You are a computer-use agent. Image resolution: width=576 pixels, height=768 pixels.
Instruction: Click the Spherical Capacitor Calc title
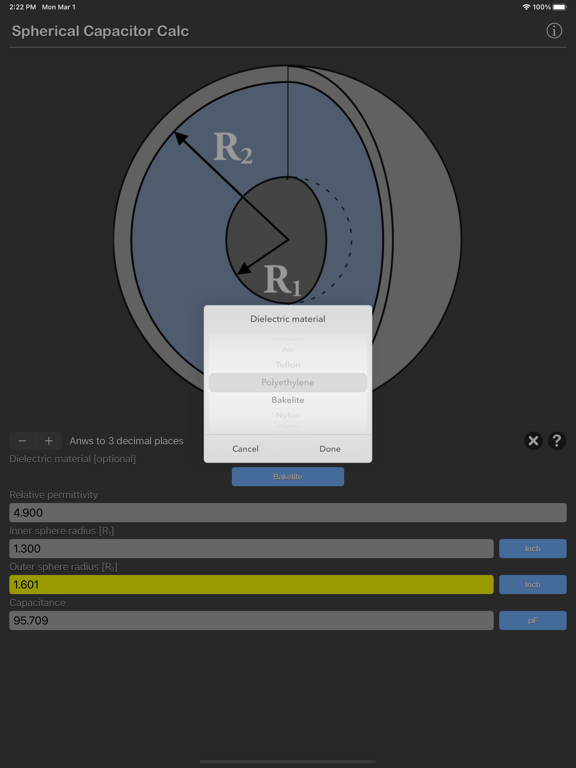[100, 31]
